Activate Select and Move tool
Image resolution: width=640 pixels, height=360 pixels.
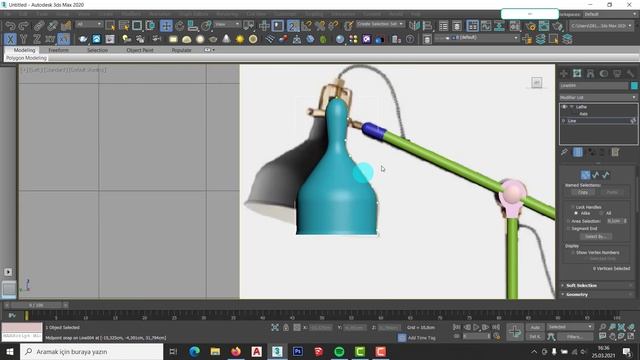coord(166,25)
